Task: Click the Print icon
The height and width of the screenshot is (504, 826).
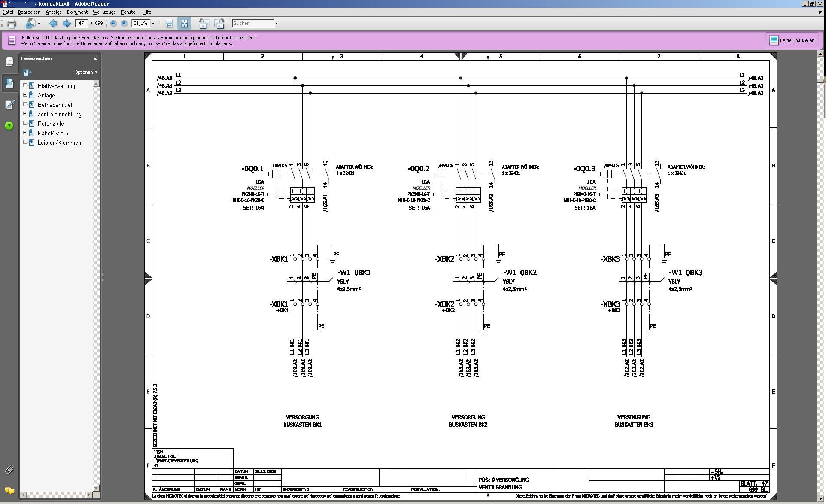Action: (x=11, y=24)
